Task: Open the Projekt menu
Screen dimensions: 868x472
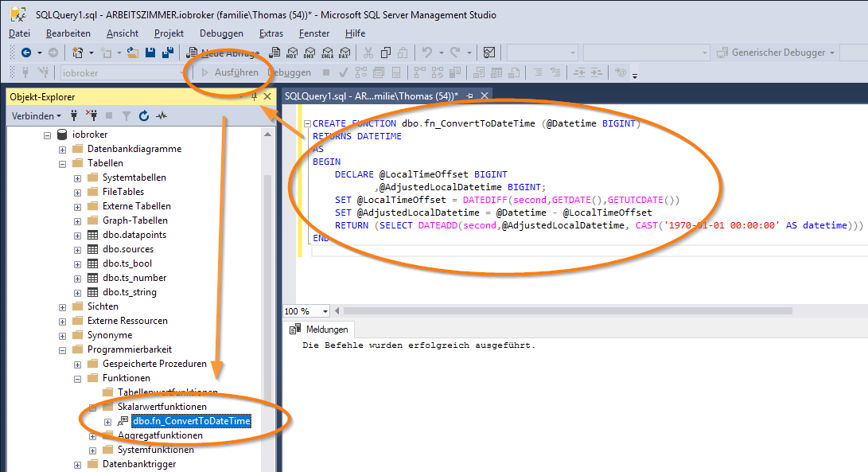Action: pyautogui.click(x=169, y=33)
